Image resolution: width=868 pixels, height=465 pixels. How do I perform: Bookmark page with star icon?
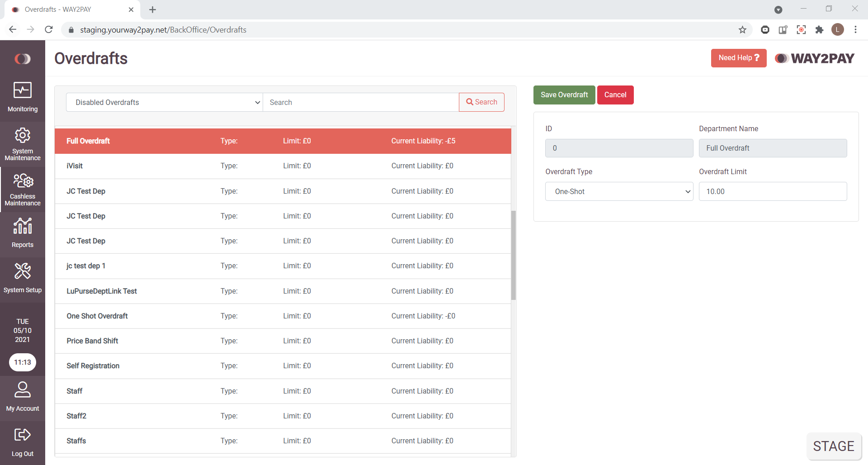[742, 30]
